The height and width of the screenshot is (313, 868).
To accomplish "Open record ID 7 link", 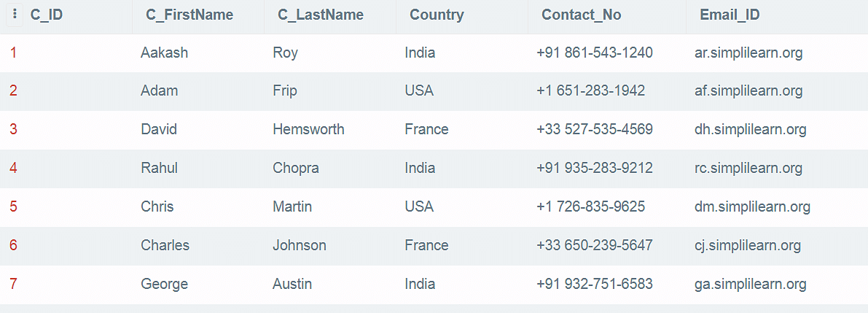I will tap(13, 284).
